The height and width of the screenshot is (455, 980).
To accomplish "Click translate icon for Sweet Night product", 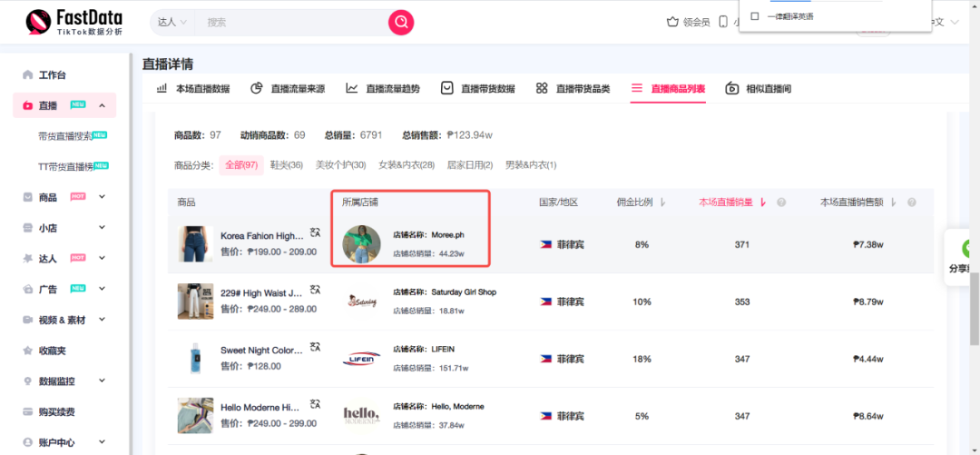I will tap(316, 347).
